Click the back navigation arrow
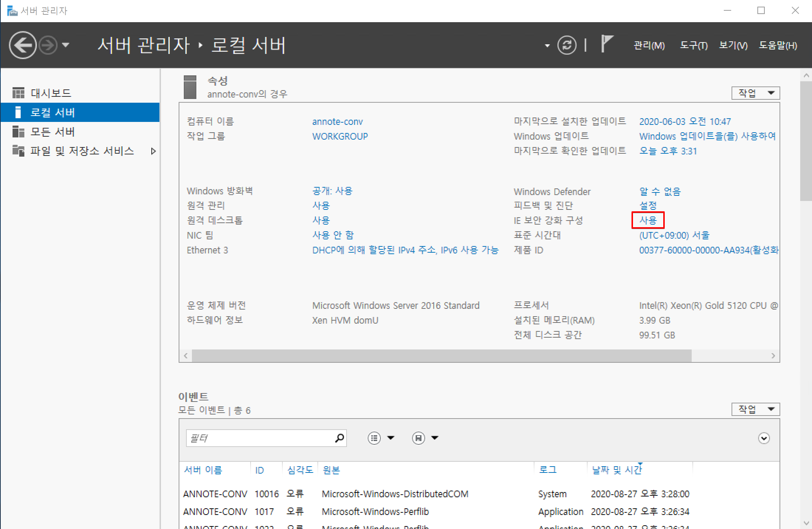The image size is (812, 529). pyautogui.click(x=23, y=45)
